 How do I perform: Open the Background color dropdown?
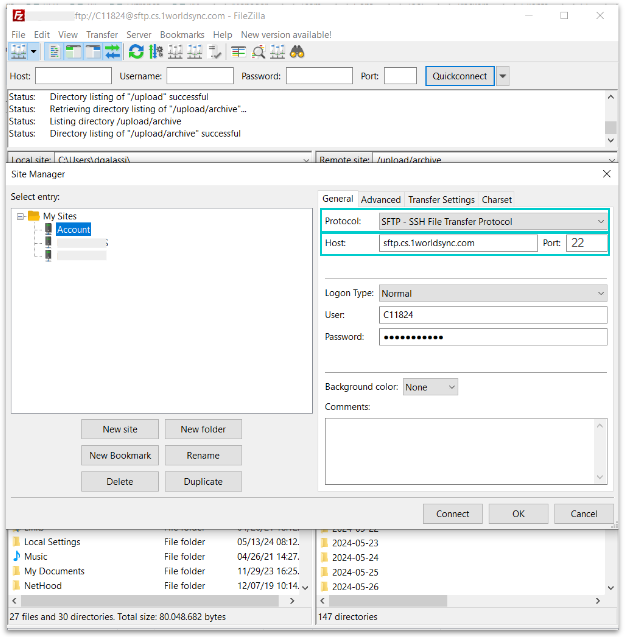(430, 387)
